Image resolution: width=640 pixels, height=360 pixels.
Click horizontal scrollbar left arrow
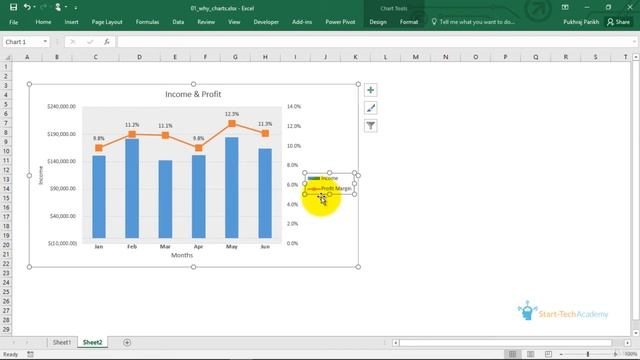click(x=395, y=342)
